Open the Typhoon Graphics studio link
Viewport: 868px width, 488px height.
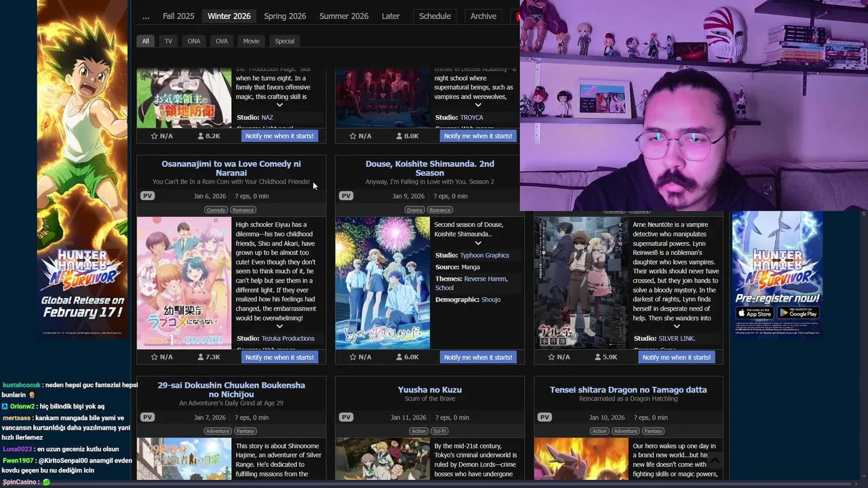click(485, 256)
